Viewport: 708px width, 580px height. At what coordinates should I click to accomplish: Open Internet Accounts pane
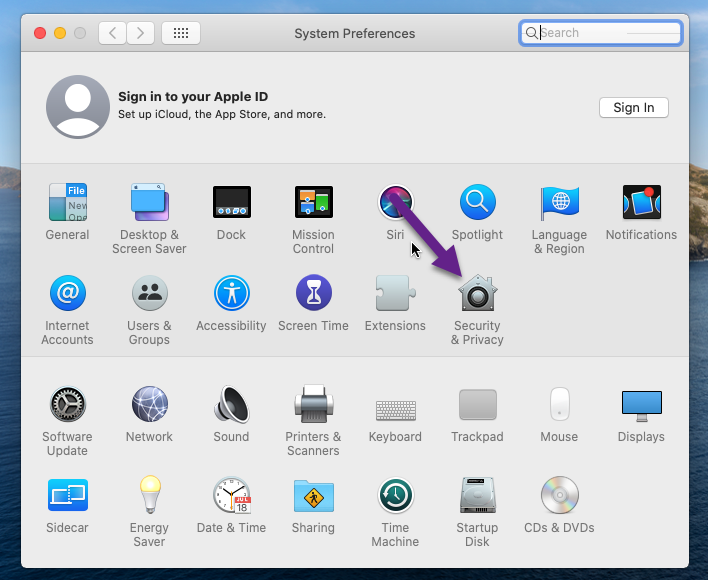coord(68,293)
